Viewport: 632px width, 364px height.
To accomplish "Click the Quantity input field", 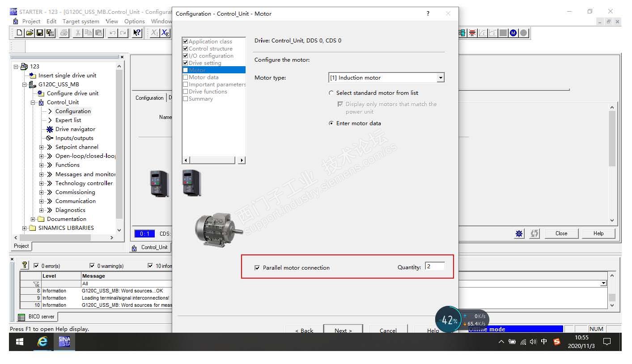I will [x=435, y=267].
